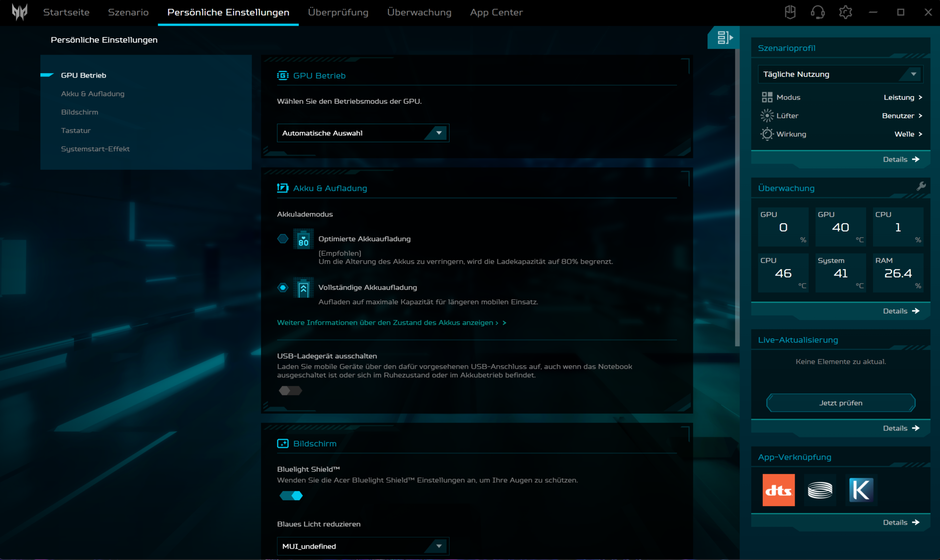The image size is (940, 560).
Task: Select Optimierte Akkuaufladung radio option
Action: pyautogui.click(x=283, y=239)
